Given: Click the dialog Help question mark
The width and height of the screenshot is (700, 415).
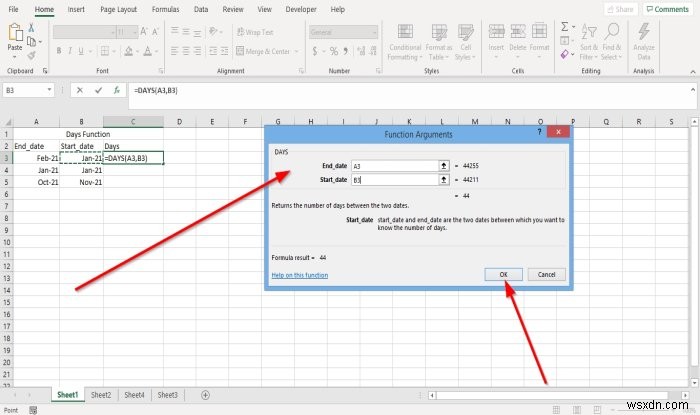Looking at the screenshot, I should click(539, 132).
